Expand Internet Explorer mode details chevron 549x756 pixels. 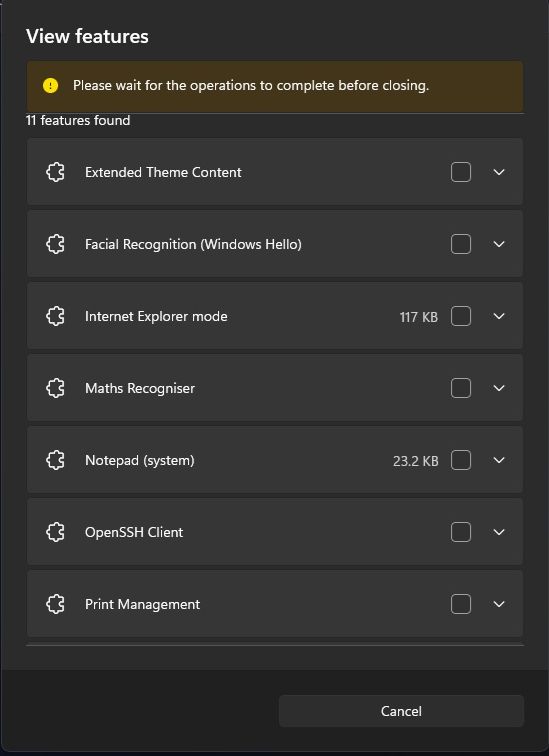[x=499, y=316]
